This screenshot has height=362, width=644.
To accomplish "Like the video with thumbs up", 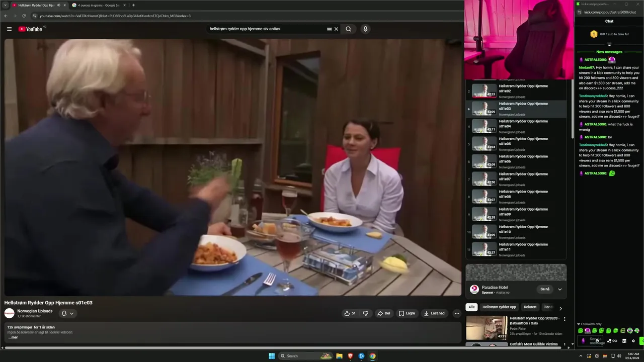I will (350, 313).
